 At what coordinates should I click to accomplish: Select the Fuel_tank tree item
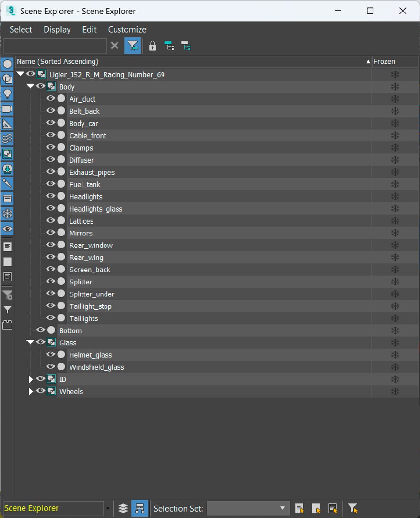pos(84,184)
